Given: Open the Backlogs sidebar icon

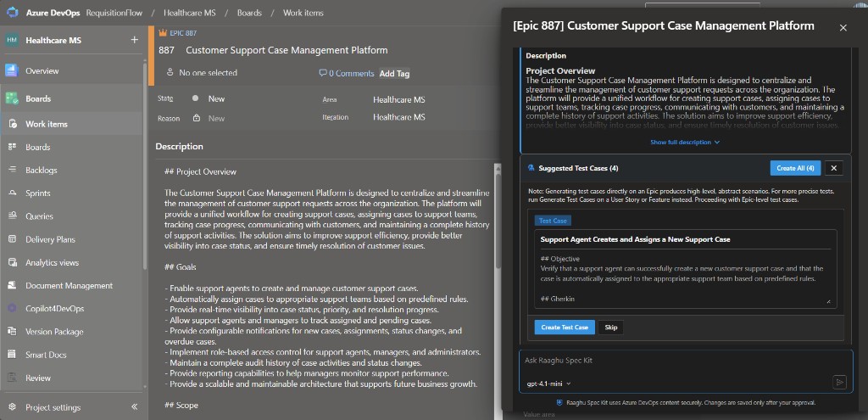Looking at the screenshot, I should 12,170.
